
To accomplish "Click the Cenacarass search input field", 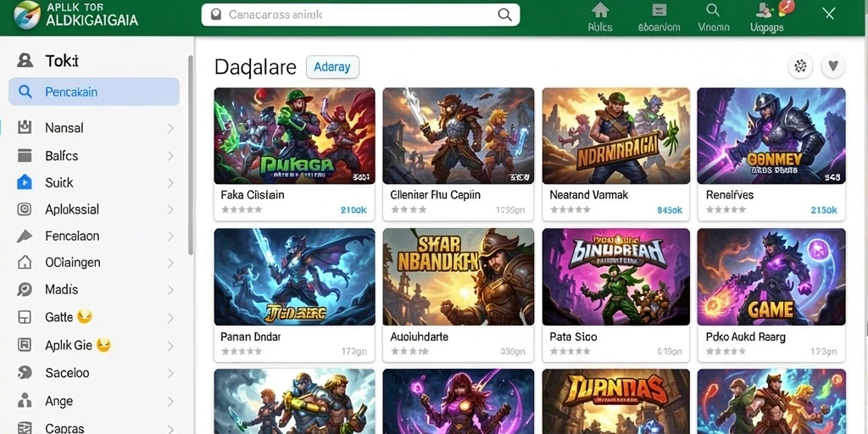I will (360, 15).
